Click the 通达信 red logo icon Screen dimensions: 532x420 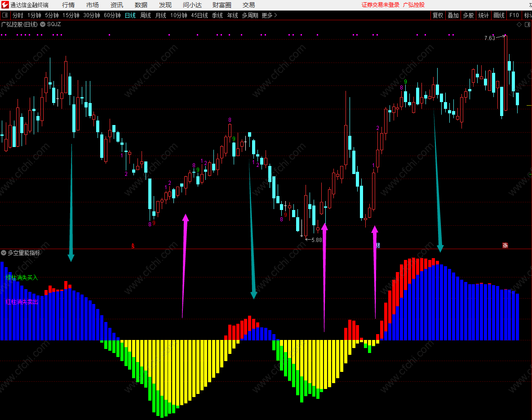click(x=5, y=5)
